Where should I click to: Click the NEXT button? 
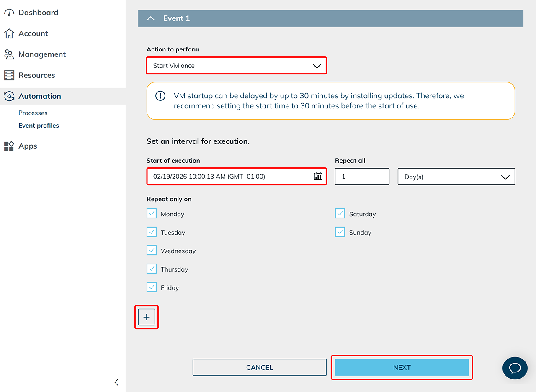402,367
